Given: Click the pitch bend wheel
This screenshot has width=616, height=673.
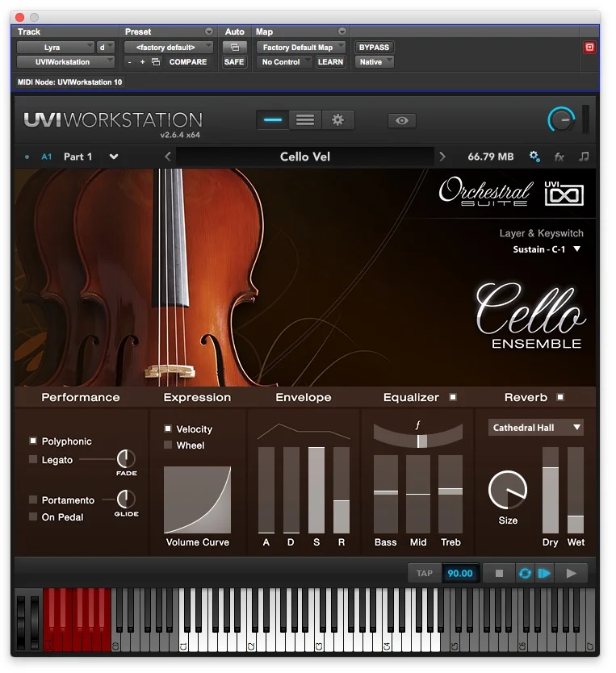Looking at the screenshot, I should 21,622.
